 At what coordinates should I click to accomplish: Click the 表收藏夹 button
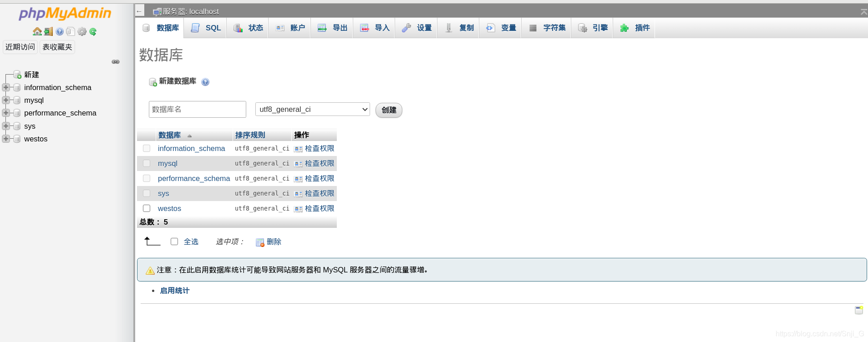click(57, 47)
